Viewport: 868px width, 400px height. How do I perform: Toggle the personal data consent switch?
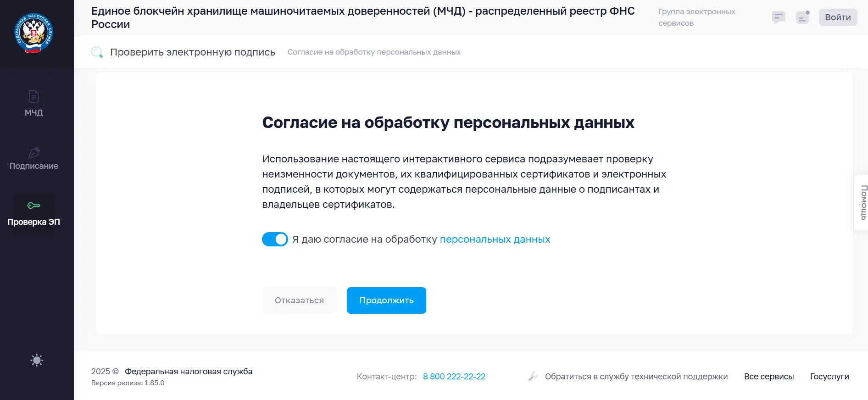pyautogui.click(x=275, y=239)
